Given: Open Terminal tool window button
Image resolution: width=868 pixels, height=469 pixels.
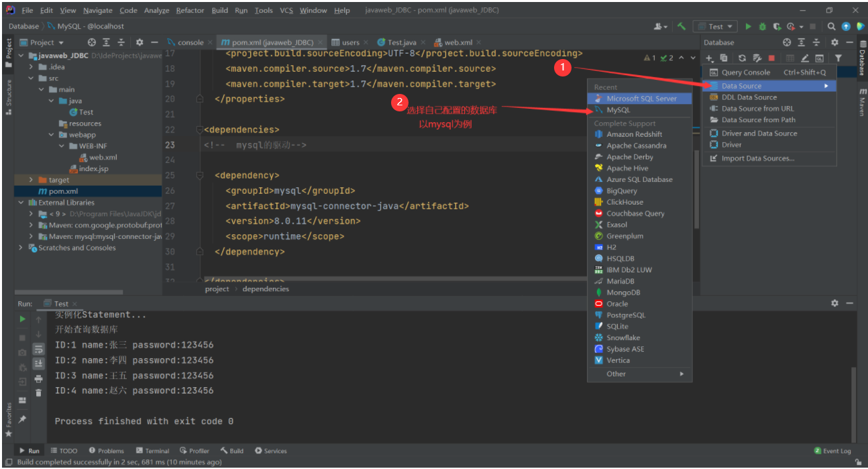Looking at the screenshot, I should (x=152, y=451).
